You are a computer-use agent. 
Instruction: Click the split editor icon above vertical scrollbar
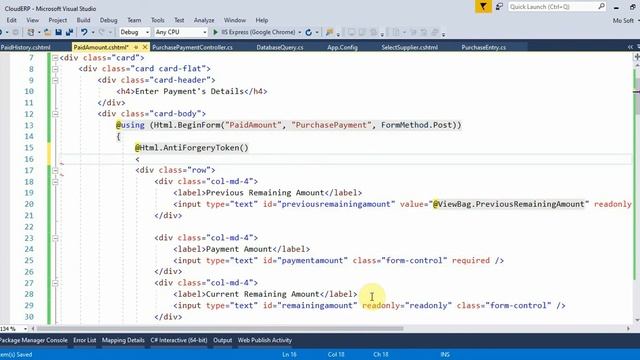[x=636, y=57]
